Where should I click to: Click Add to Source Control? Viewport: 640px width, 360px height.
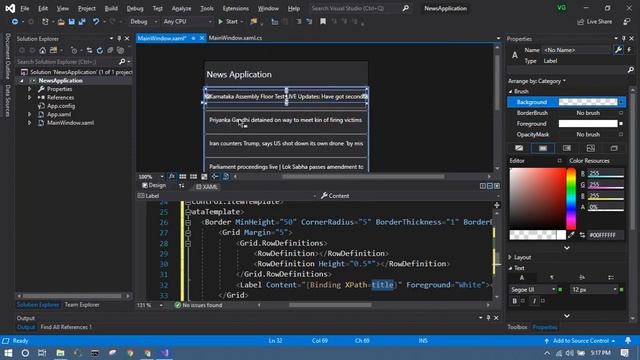click(580, 340)
